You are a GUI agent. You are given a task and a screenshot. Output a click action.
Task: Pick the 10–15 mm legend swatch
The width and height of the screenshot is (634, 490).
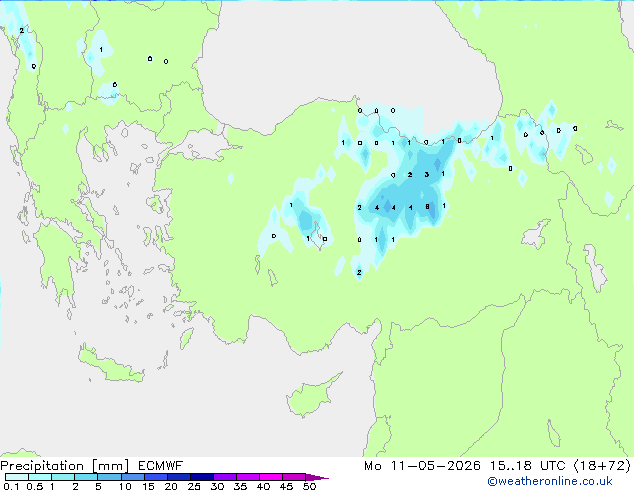point(132,477)
